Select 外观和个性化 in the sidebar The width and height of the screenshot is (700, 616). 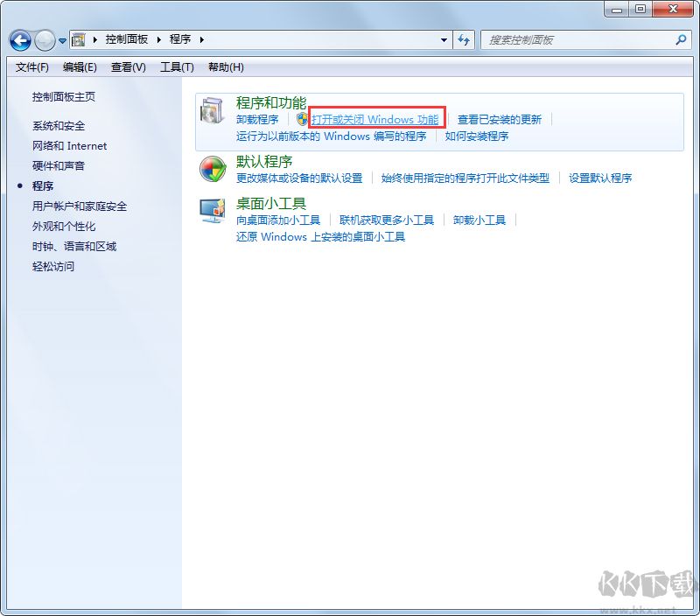click(65, 226)
